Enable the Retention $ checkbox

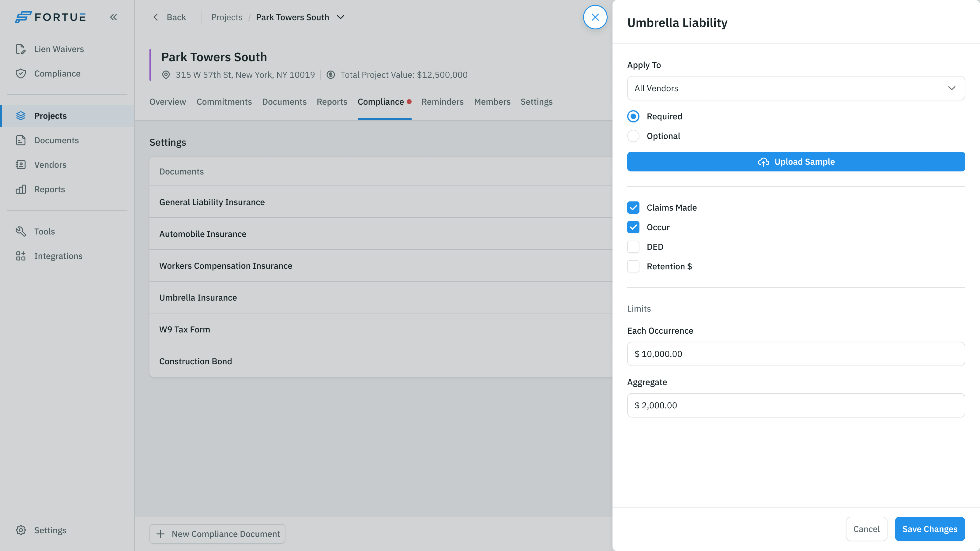click(x=633, y=266)
